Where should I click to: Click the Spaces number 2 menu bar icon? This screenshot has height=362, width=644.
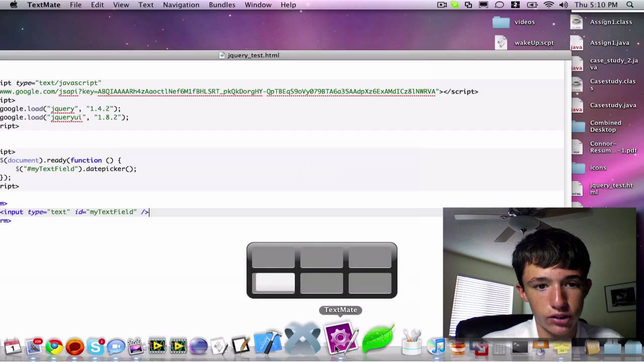[x=515, y=5]
